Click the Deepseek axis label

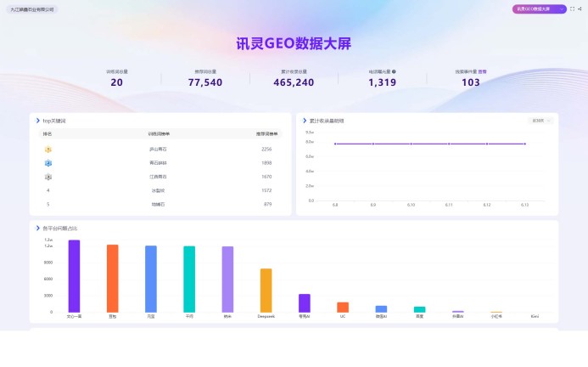tap(266, 316)
